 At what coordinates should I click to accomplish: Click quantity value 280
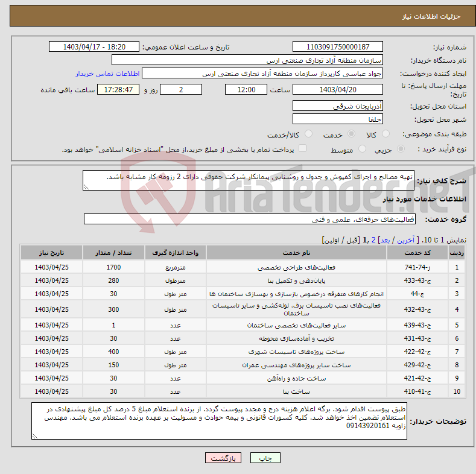point(113,280)
